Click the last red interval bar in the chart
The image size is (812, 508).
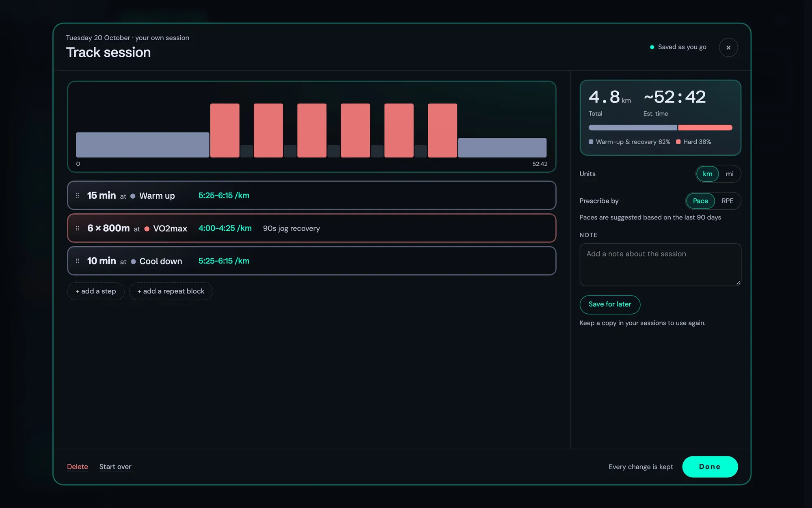click(x=443, y=130)
